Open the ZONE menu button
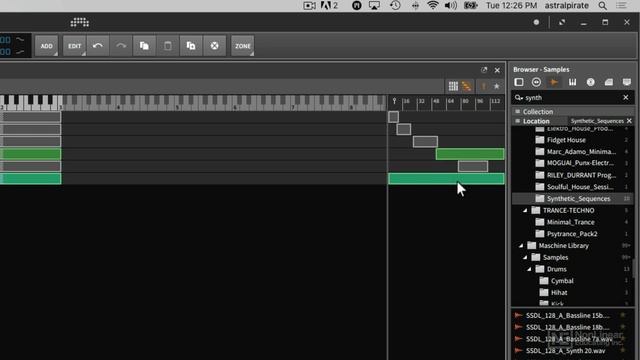 (x=242, y=46)
